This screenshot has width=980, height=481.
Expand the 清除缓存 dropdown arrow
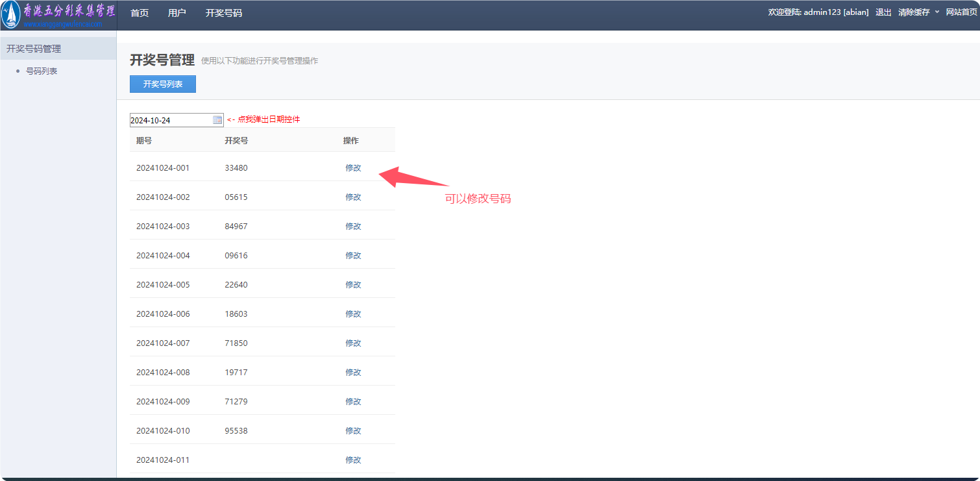[937, 12]
